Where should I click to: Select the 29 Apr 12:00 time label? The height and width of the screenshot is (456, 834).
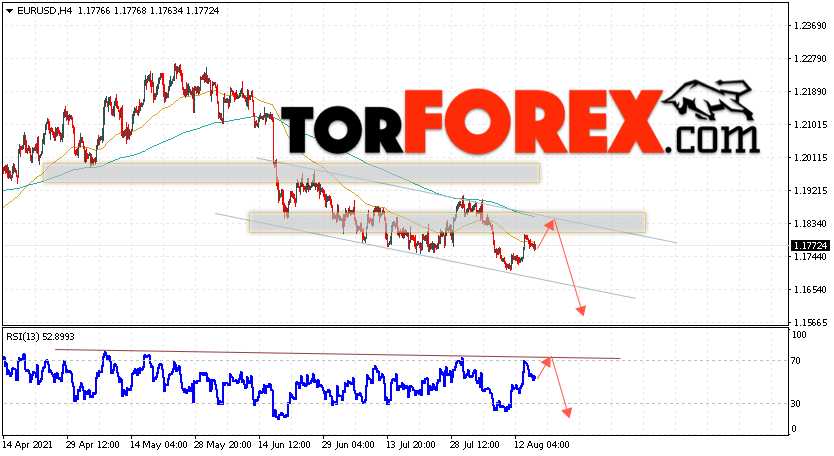click(x=93, y=444)
